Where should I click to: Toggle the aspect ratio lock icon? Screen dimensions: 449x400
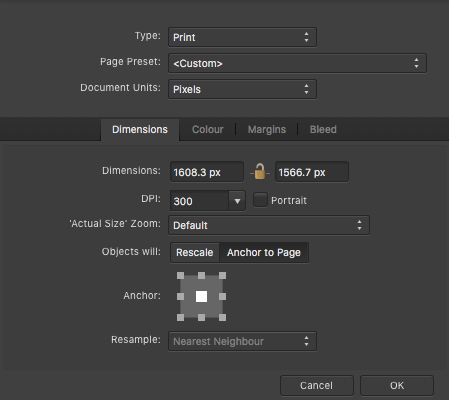pyautogui.click(x=260, y=172)
